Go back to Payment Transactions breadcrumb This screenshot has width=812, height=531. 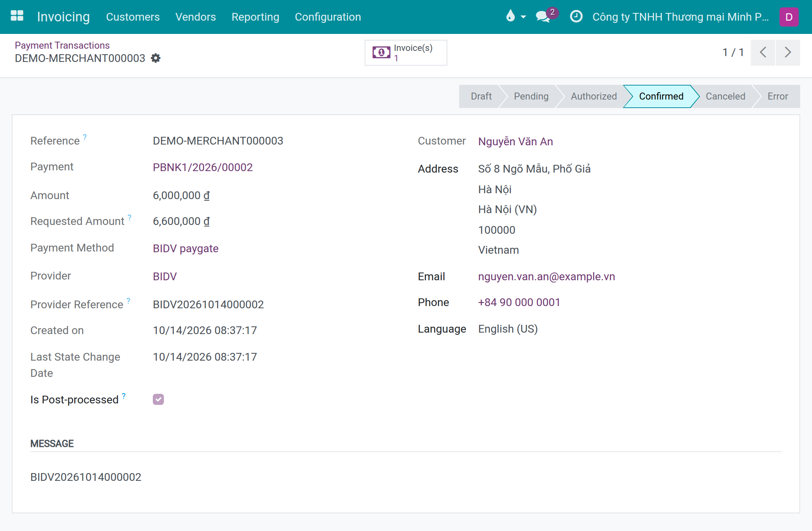[x=62, y=45]
